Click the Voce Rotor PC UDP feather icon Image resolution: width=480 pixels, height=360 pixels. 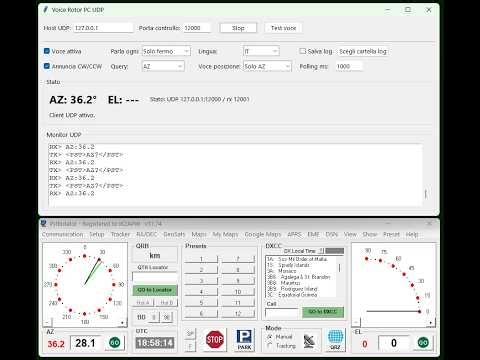point(45,10)
